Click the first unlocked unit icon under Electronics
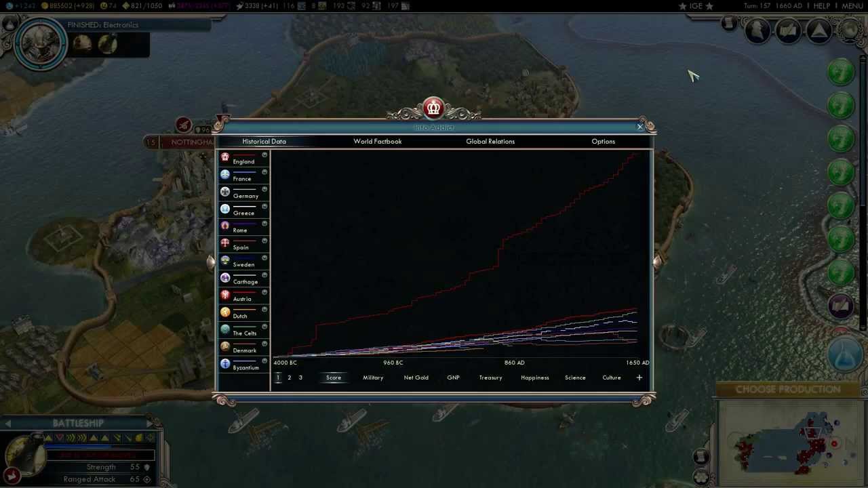Viewport: 868px width, 488px height. (82, 44)
